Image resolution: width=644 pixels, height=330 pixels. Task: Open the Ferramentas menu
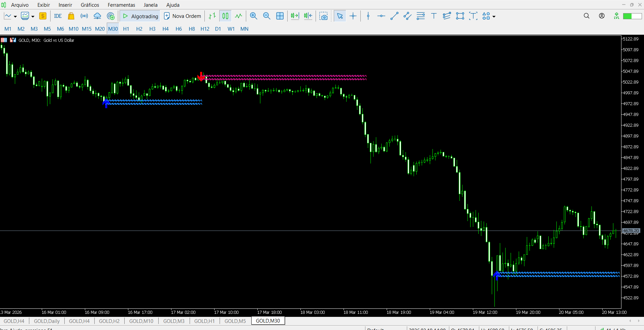point(121,5)
